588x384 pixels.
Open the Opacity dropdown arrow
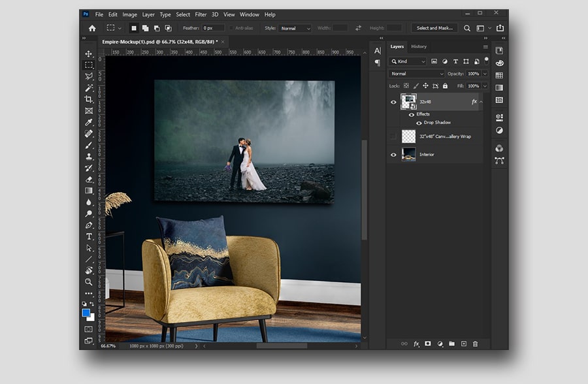point(484,73)
